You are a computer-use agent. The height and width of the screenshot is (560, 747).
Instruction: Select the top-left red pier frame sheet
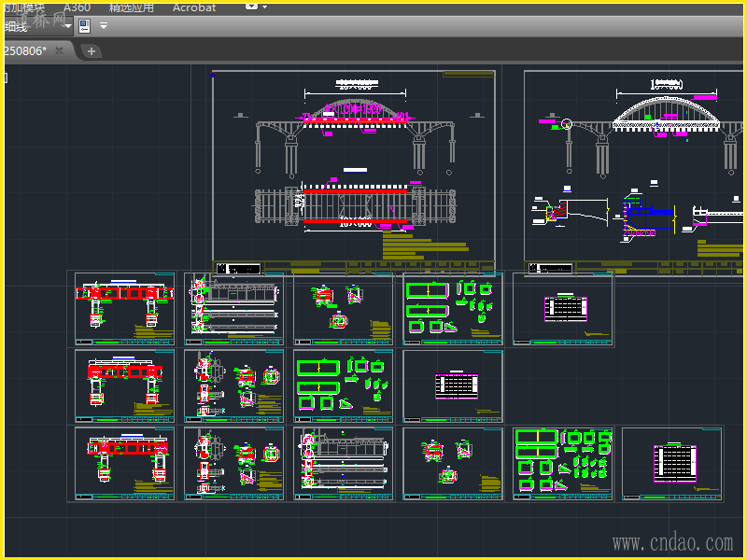point(124,309)
